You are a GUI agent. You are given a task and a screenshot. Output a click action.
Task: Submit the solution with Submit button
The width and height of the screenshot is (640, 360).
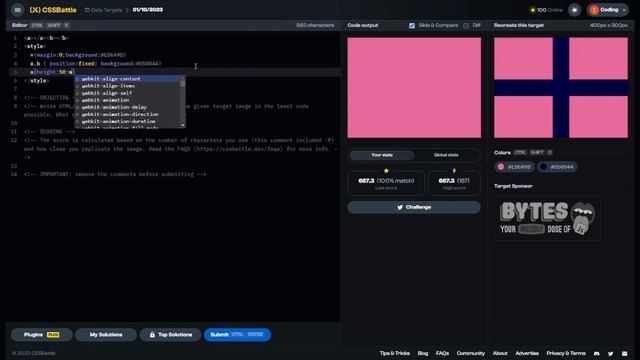click(237, 335)
